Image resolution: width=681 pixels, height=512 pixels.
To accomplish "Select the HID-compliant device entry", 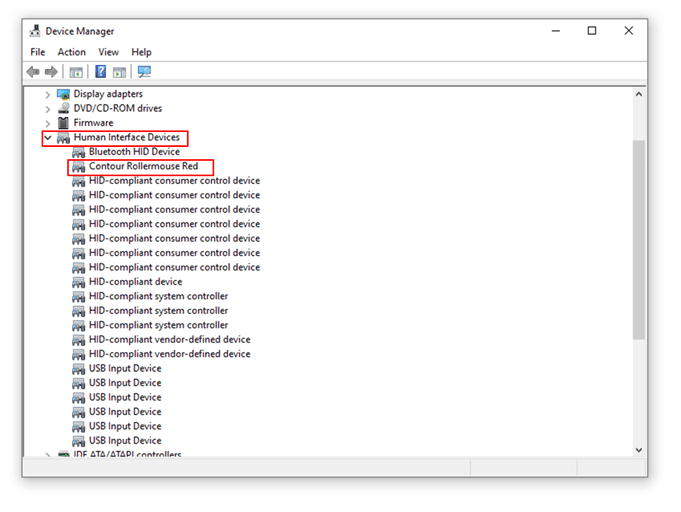I will click(135, 282).
